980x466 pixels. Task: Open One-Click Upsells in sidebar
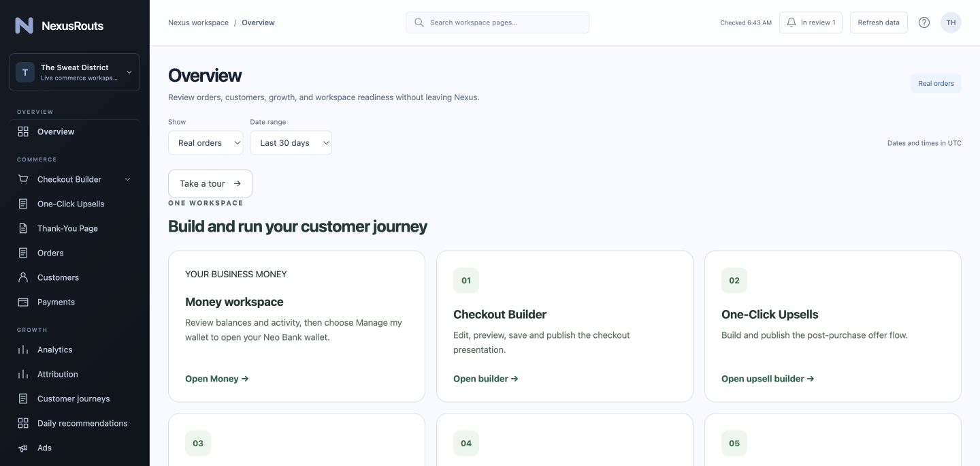[x=74, y=204]
